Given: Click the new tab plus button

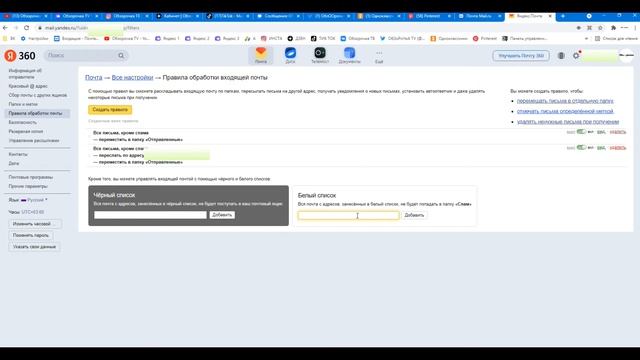Looking at the screenshot, I should click(x=563, y=16).
